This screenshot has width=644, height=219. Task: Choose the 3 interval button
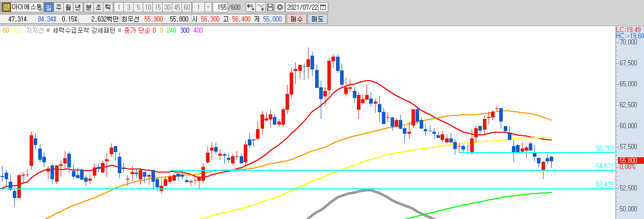(128, 7)
